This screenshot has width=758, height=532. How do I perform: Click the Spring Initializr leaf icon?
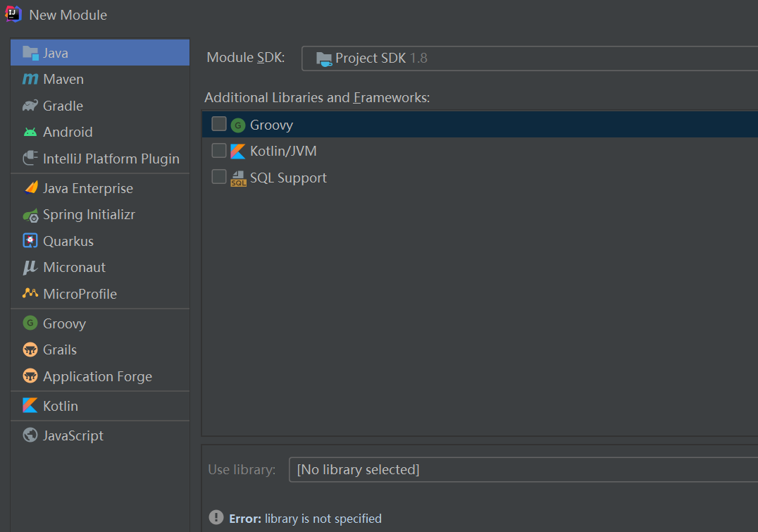[30, 215]
